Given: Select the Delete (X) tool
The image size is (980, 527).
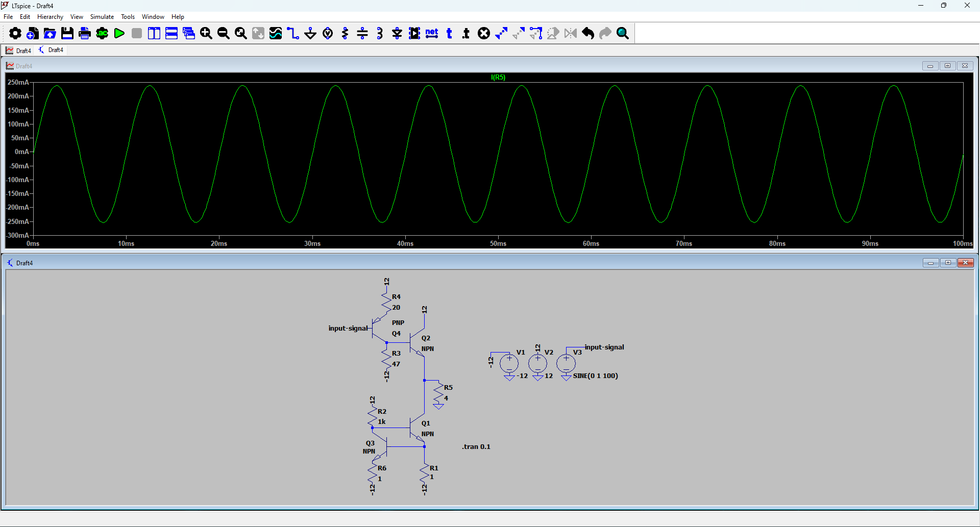Looking at the screenshot, I should [x=484, y=34].
